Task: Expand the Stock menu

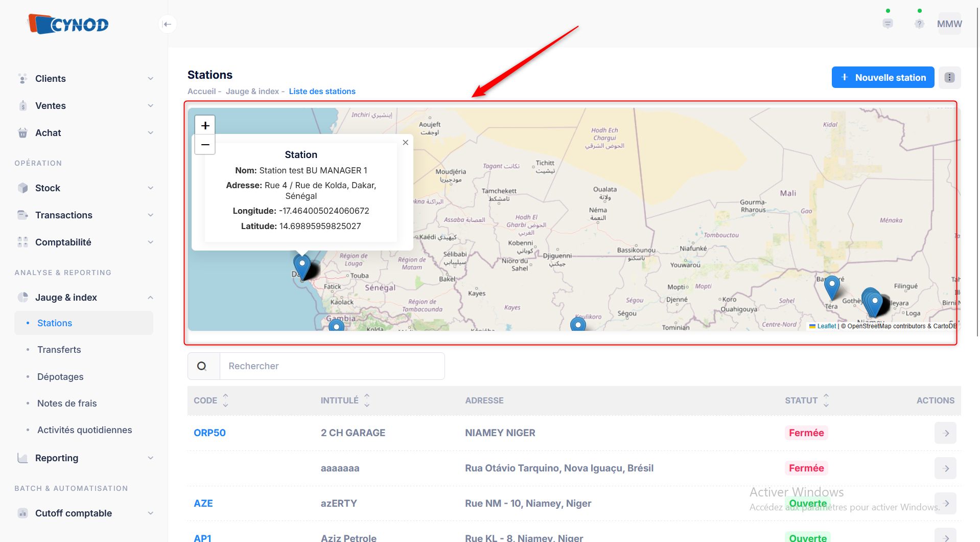Action: tap(84, 188)
